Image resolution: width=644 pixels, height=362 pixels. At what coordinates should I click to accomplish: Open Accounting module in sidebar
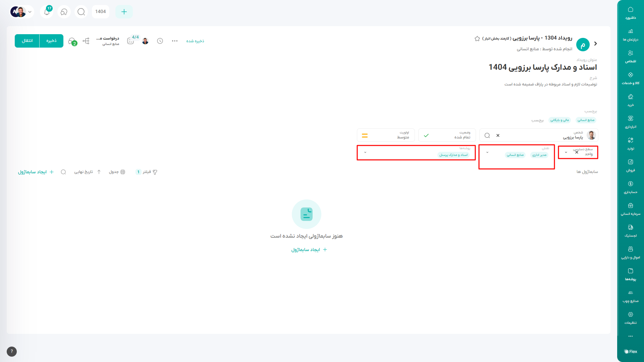coord(630,187)
